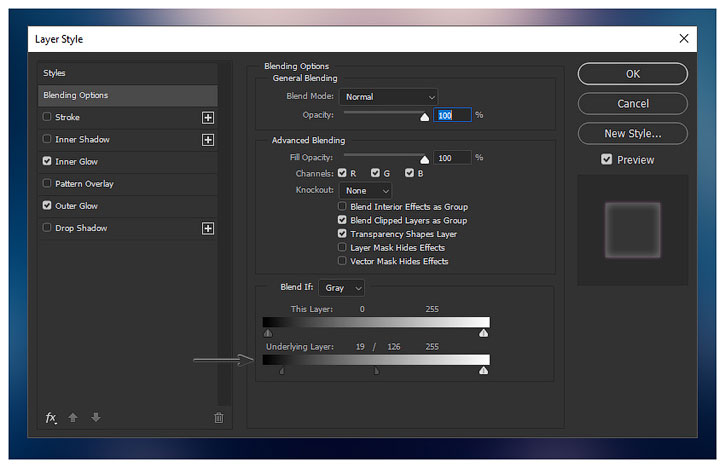Click the delete effect trash icon
Viewport: 725px width, 468px height.
point(218,418)
